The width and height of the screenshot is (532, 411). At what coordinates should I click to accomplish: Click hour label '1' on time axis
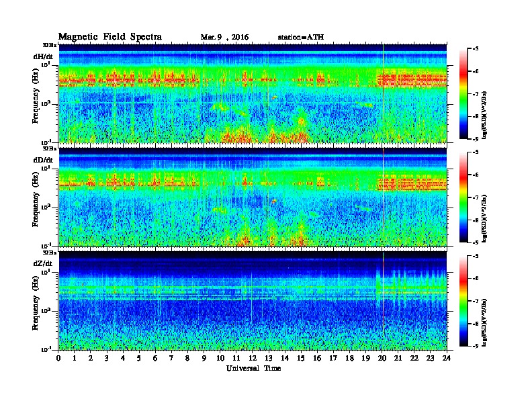pos(75,359)
